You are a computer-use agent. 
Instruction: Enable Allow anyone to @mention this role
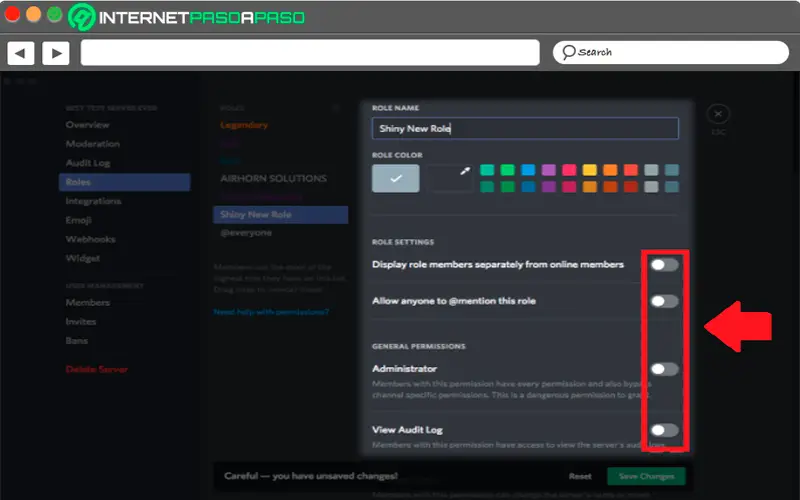pos(664,301)
